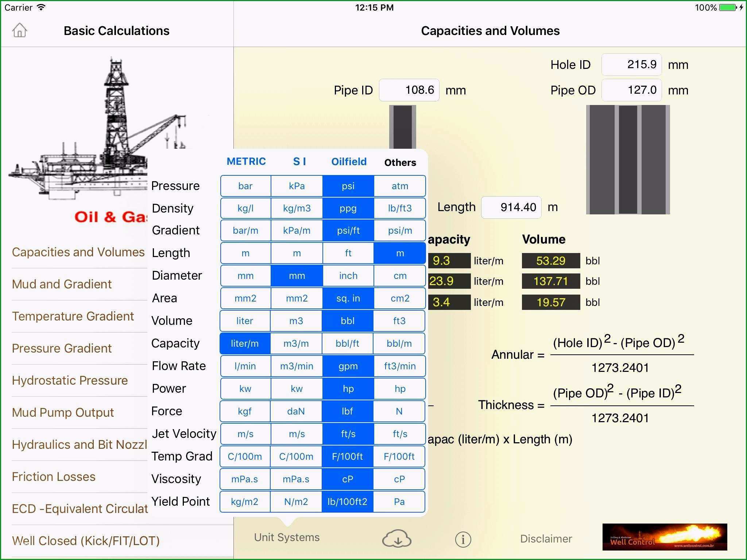Tap the Well Control logo banner
The image size is (747, 560).
[665, 537]
